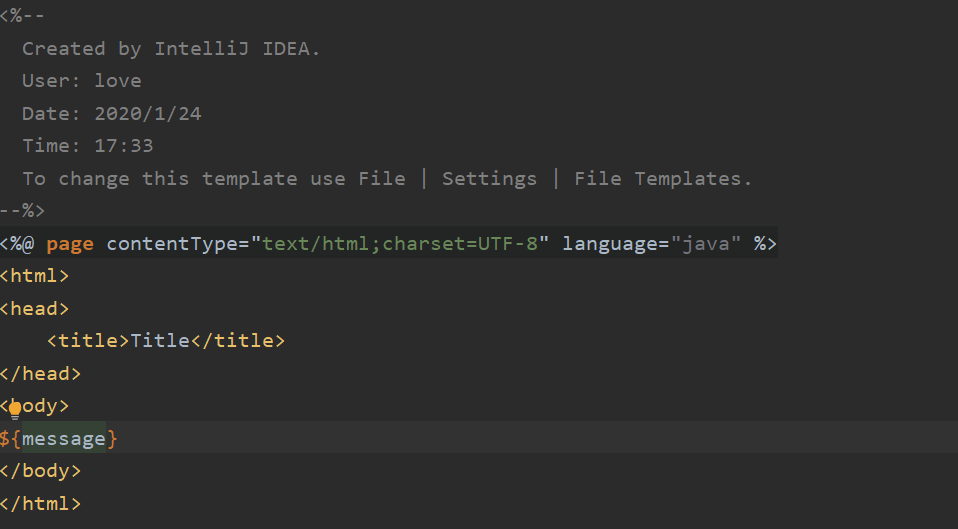This screenshot has width=958, height=529.
Task: Click the "Created by IntelliJ IDEA." comment line
Action: [171, 48]
